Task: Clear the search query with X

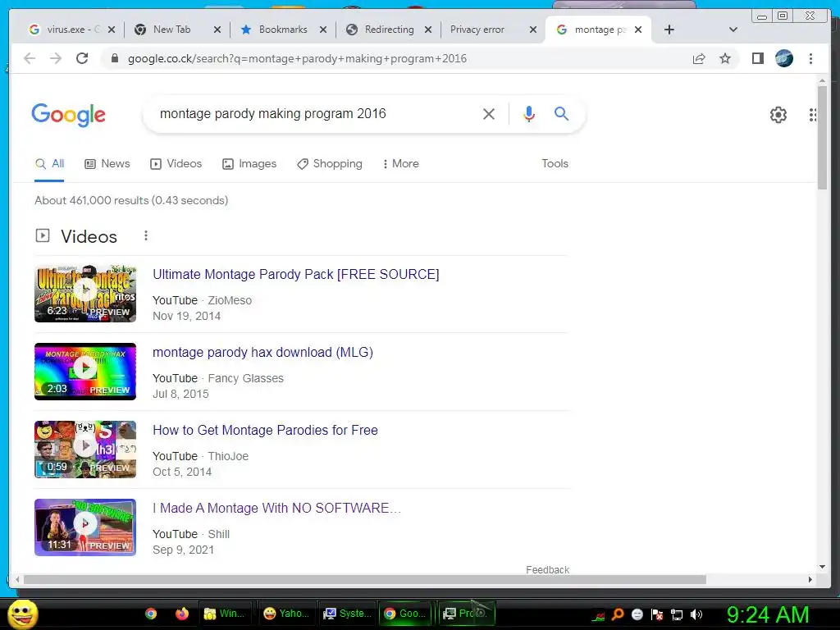Action: (x=489, y=113)
